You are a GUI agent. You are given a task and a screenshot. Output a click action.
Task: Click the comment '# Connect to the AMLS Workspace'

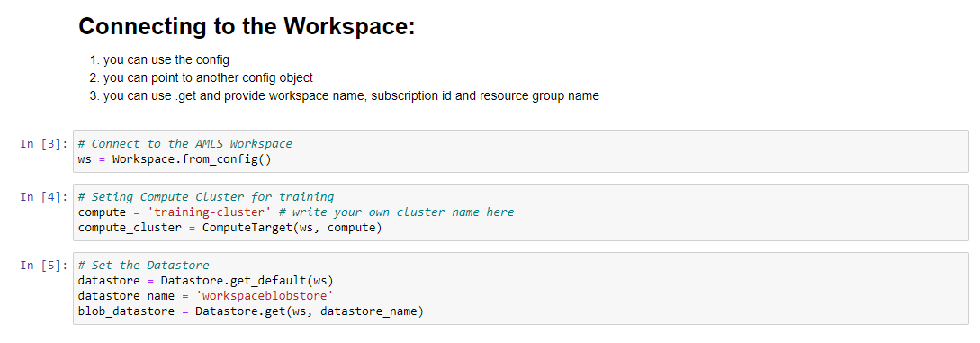click(x=185, y=144)
